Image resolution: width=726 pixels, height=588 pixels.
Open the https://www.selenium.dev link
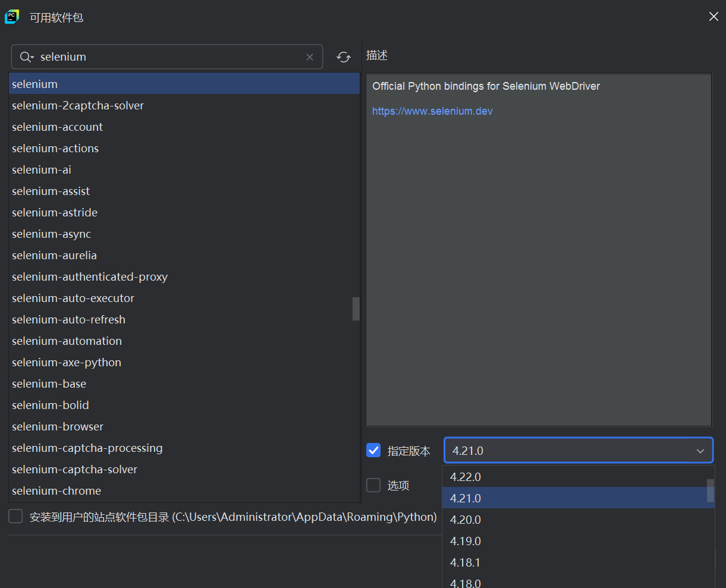click(432, 111)
